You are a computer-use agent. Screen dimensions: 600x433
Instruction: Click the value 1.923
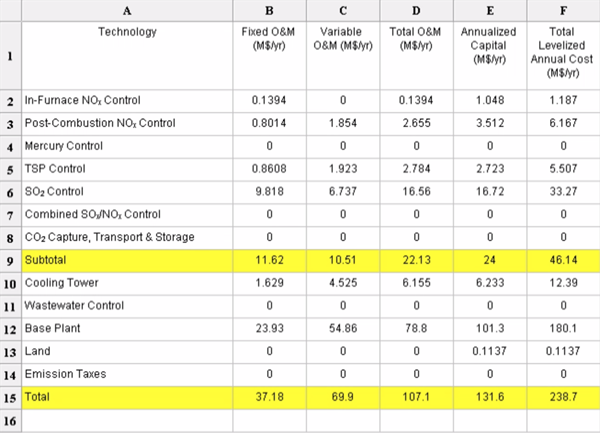pyautogui.click(x=343, y=169)
